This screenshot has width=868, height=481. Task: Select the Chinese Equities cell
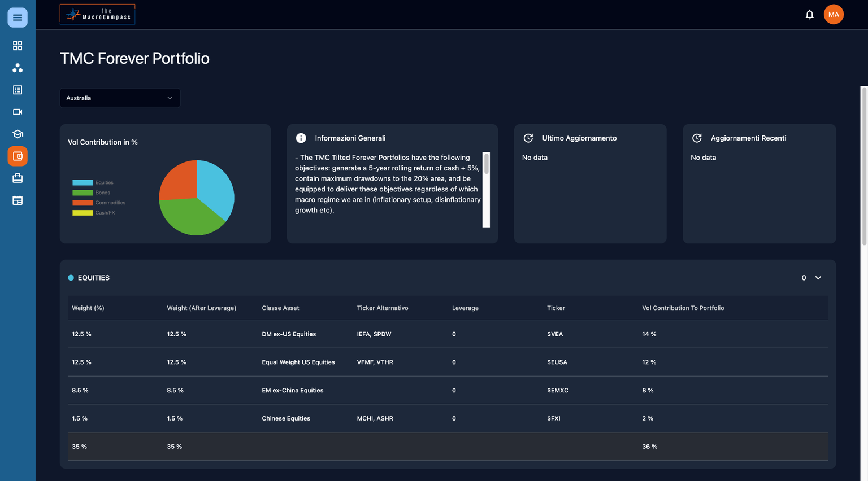pyautogui.click(x=286, y=419)
